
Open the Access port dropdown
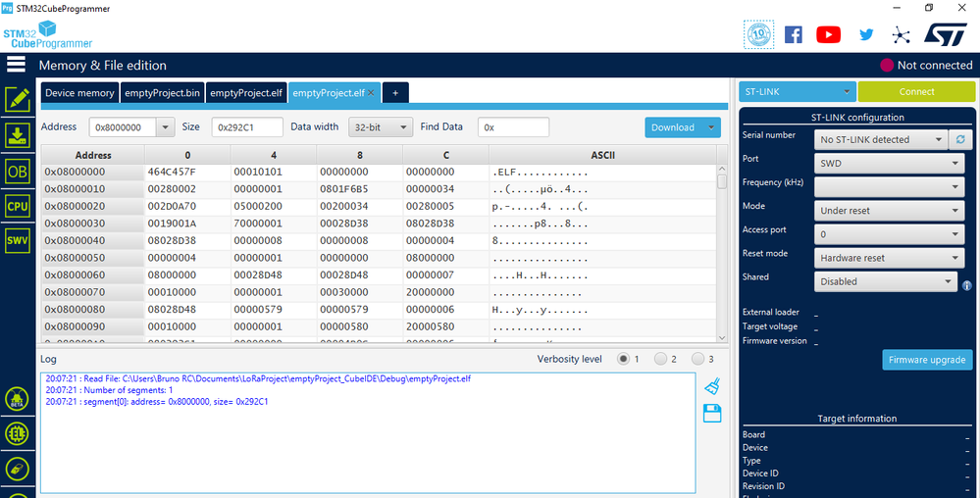(889, 234)
